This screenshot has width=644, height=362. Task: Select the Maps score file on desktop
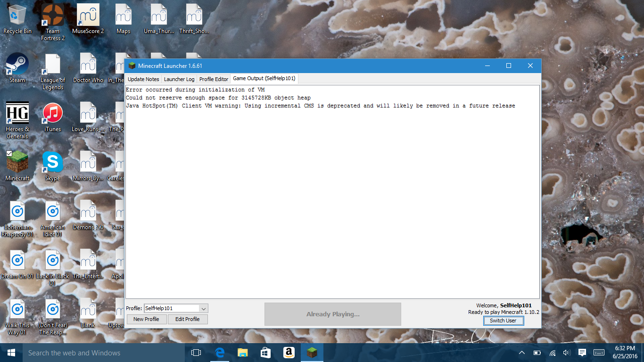tap(123, 20)
